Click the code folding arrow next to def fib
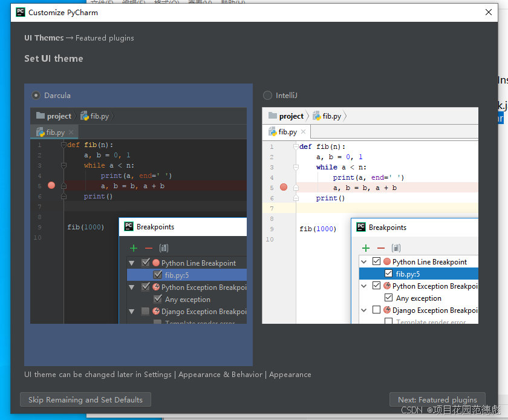The height and width of the screenshot is (420, 508). pos(63,145)
